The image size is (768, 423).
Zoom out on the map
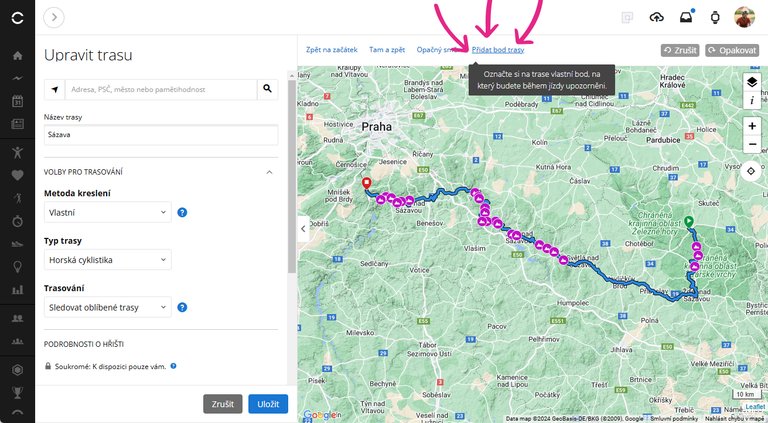(x=751, y=144)
